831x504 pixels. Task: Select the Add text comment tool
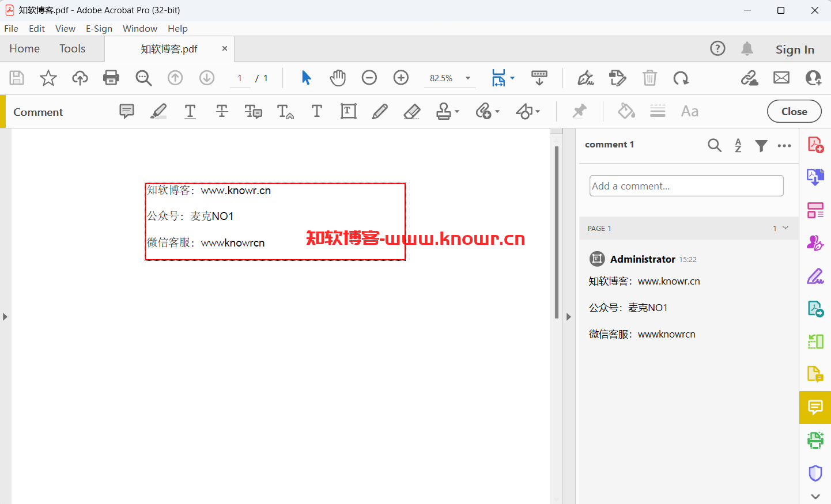tap(316, 111)
